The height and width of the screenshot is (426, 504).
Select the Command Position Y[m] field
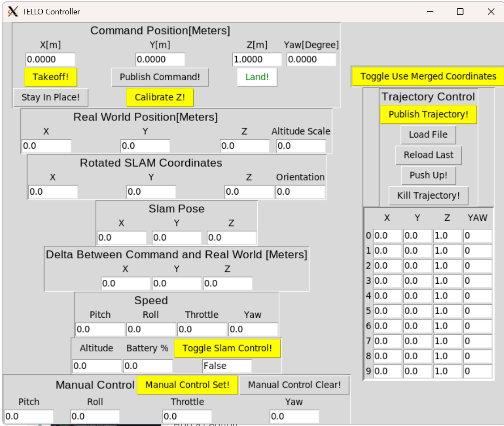coord(160,59)
